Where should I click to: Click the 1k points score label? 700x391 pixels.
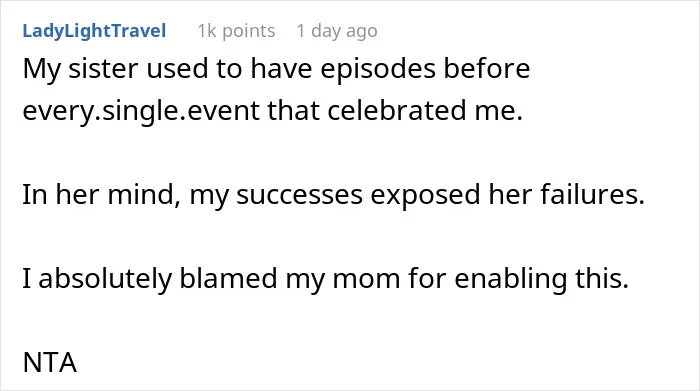coord(236,31)
